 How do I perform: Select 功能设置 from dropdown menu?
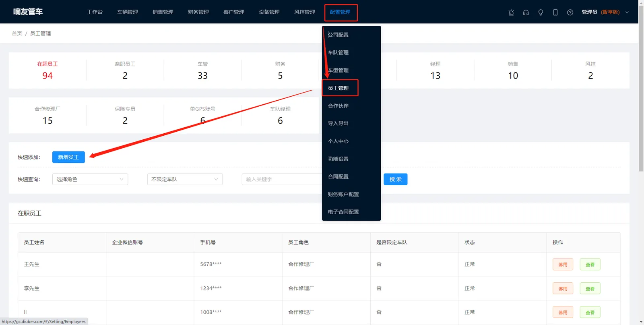tap(351, 159)
